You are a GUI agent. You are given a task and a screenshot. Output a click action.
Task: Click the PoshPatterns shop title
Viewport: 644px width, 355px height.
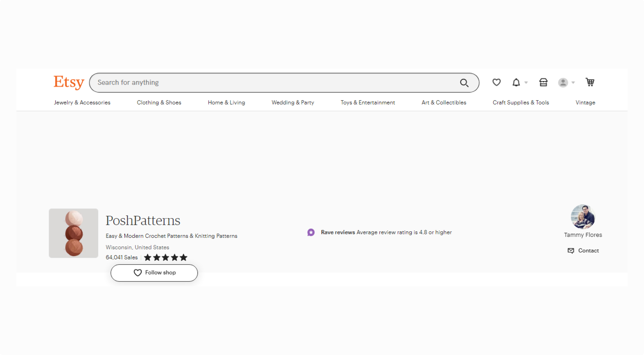[x=143, y=220]
